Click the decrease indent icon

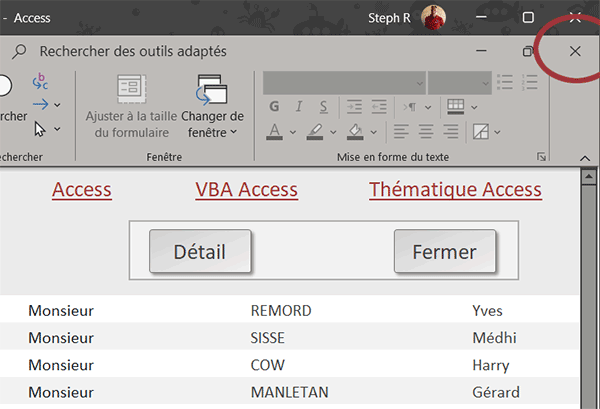pos(379,107)
